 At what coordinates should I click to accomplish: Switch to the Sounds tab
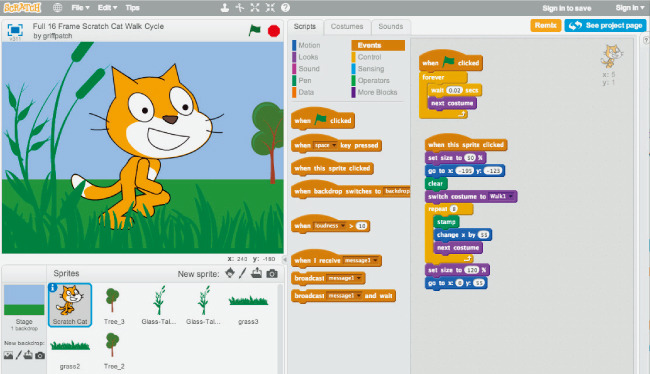point(390,27)
